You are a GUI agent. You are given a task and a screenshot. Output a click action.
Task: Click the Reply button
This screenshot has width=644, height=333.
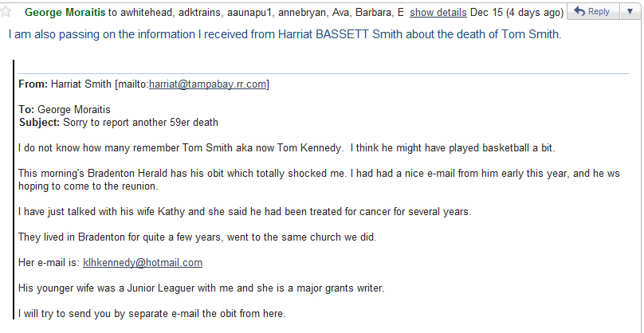[595, 12]
